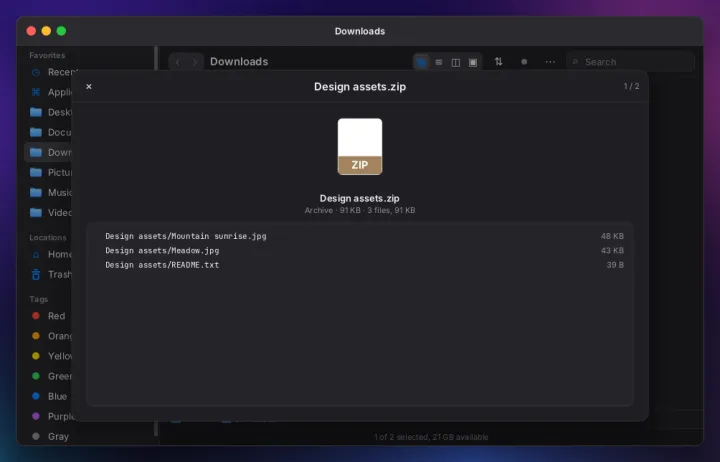Click the 43 KB size value
720x462 pixels.
[612, 250]
